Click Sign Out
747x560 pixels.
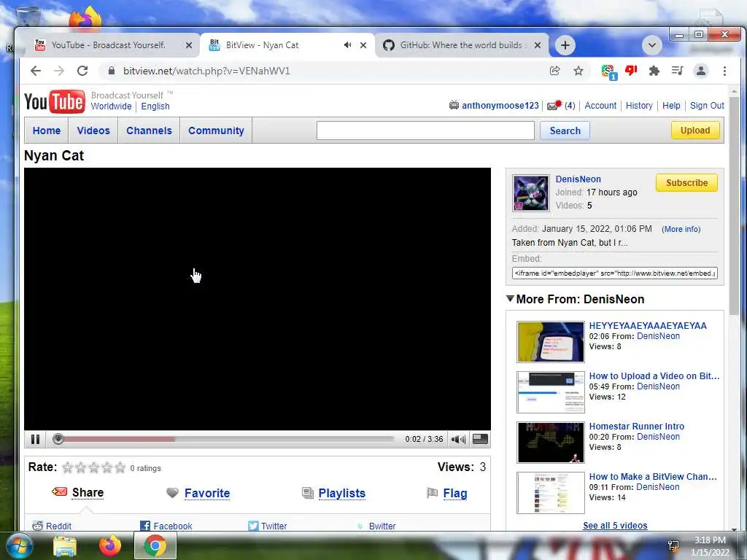(x=707, y=105)
